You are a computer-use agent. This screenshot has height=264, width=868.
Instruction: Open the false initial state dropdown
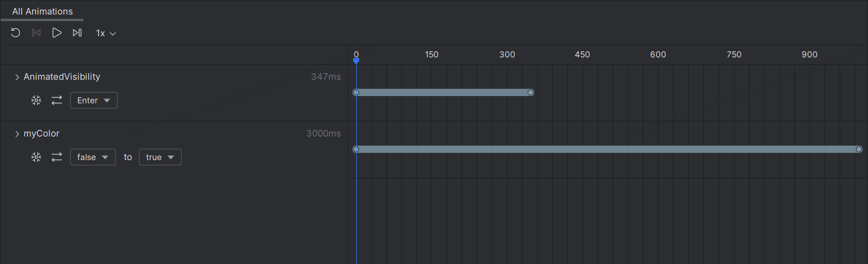tap(93, 157)
